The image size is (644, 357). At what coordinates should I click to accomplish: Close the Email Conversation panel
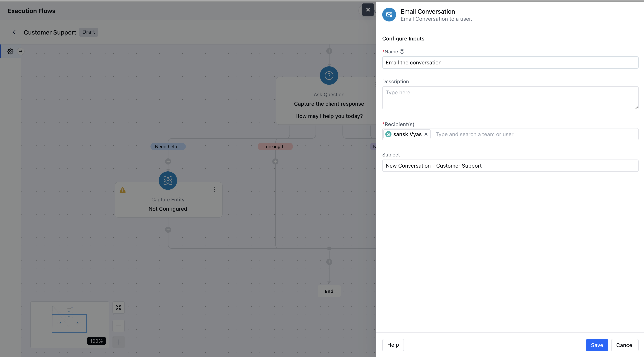coord(368,10)
